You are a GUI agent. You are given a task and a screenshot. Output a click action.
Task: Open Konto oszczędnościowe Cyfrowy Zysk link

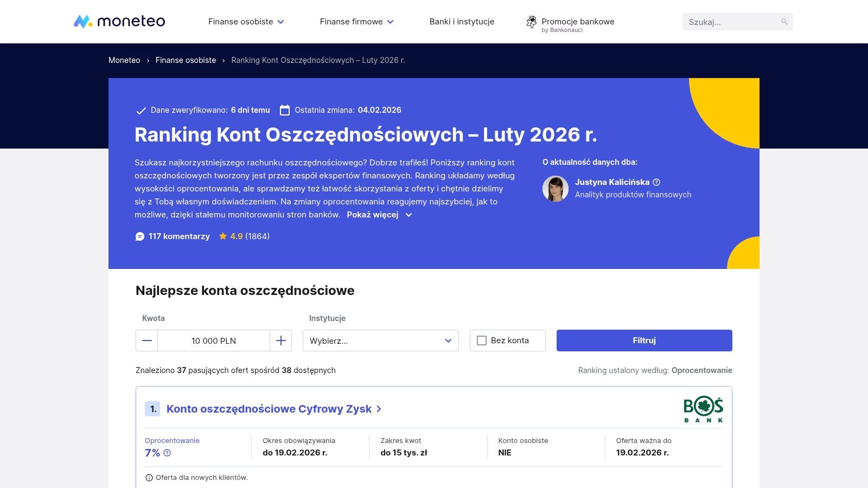pos(274,409)
